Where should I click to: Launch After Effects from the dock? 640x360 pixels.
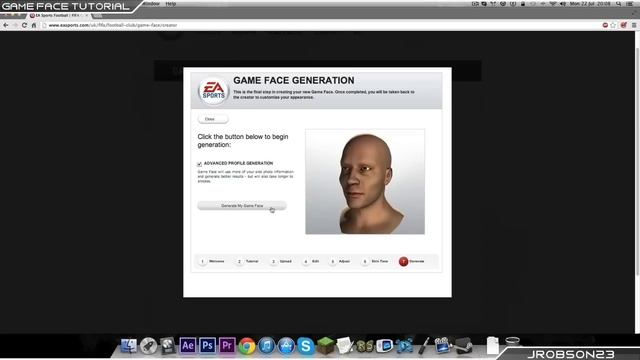[x=188, y=345]
